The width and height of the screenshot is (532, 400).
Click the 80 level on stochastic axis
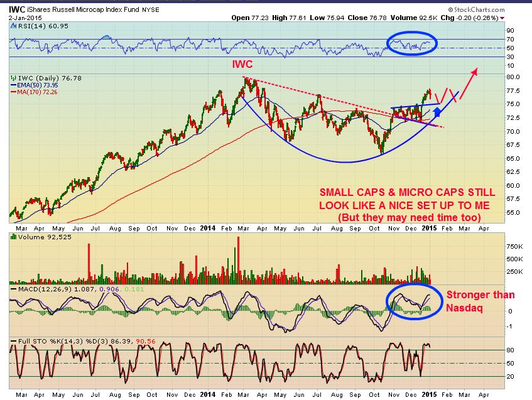click(x=510, y=350)
